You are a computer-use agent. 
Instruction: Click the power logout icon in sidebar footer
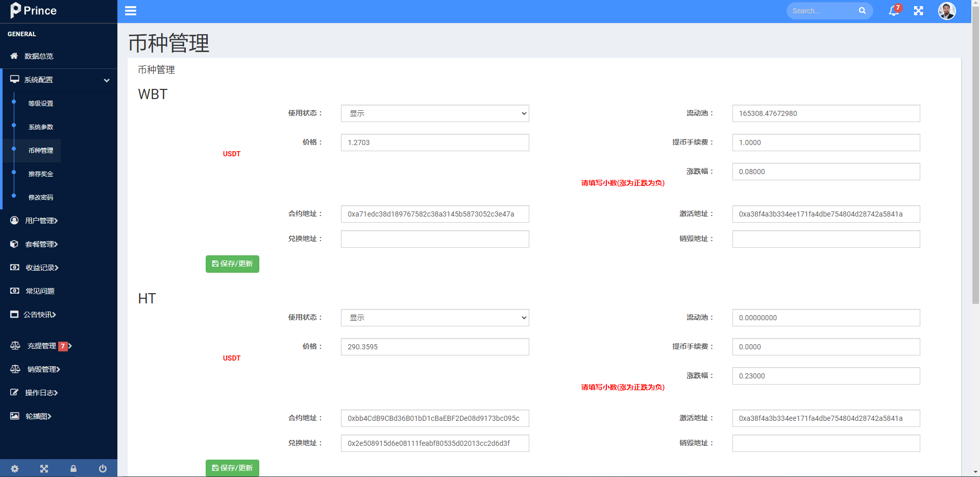(x=103, y=468)
